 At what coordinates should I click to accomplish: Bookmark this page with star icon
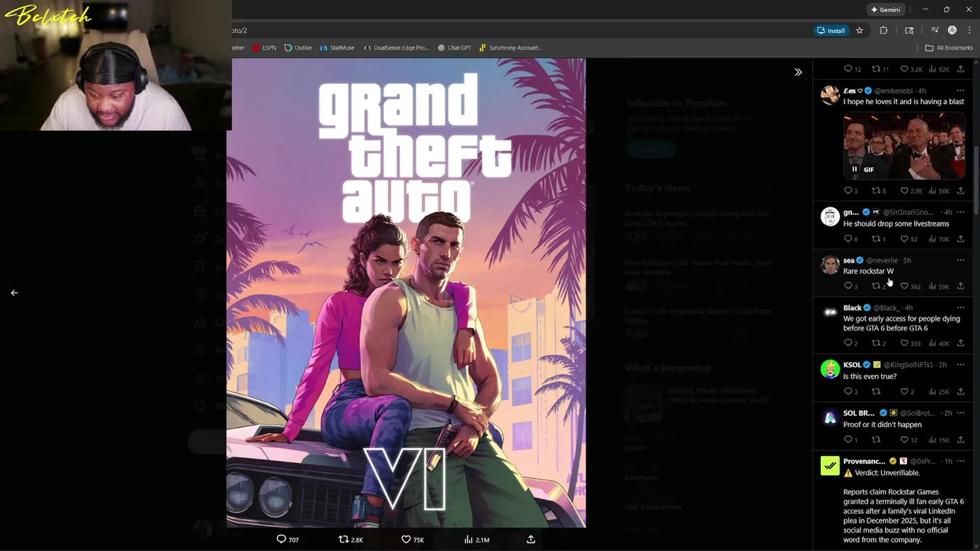coord(860,31)
